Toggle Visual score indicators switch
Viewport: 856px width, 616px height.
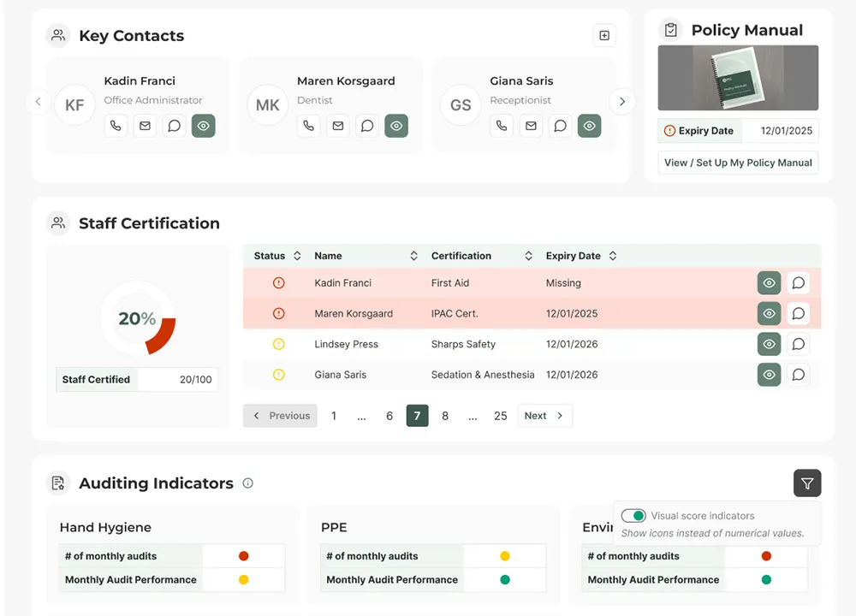pyautogui.click(x=633, y=515)
